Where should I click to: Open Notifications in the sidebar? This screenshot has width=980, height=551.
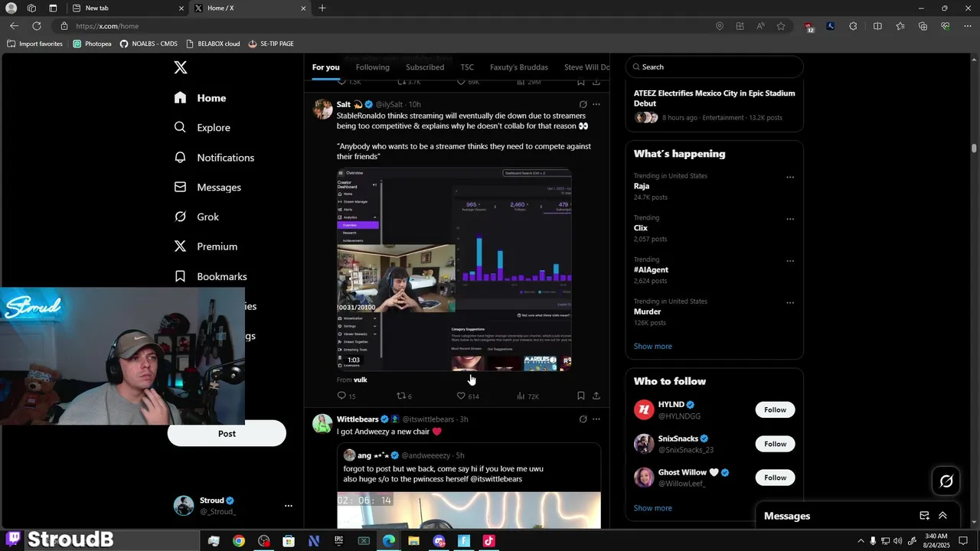click(x=214, y=158)
